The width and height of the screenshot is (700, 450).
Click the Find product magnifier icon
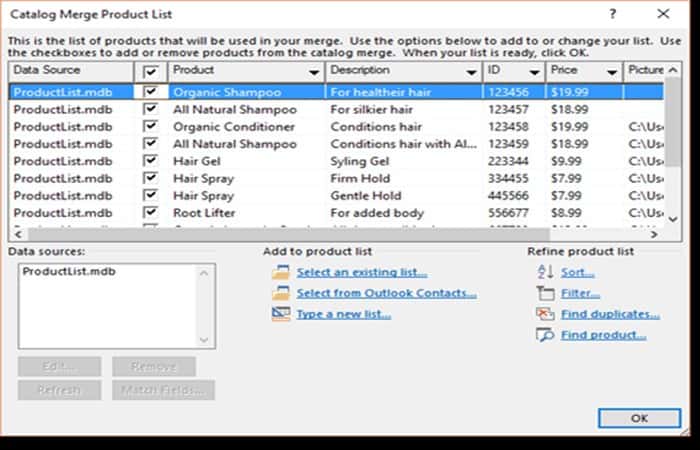click(545, 335)
